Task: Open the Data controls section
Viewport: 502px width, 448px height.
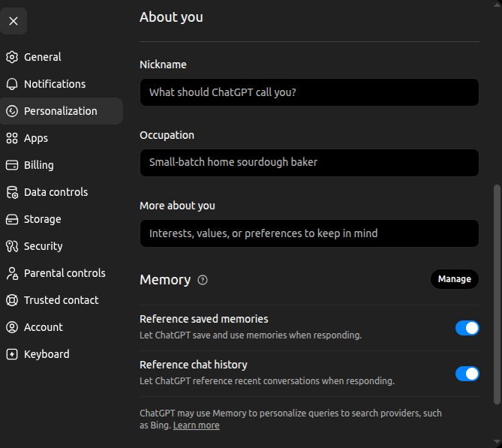Action: (62, 192)
